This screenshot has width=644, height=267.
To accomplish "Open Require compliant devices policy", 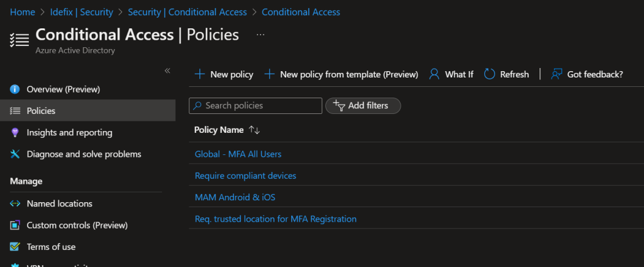I will [245, 176].
